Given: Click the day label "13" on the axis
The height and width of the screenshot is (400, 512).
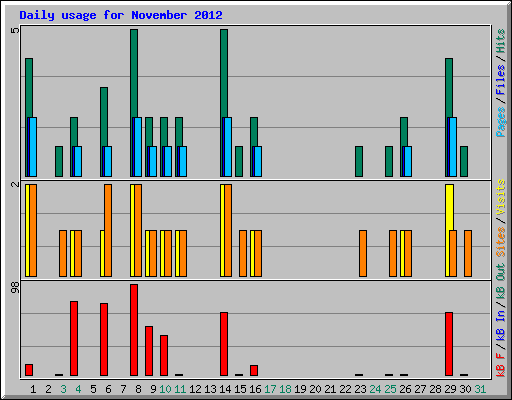Looking at the screenshot, I should pyautogui.click(x=210, y=389).
